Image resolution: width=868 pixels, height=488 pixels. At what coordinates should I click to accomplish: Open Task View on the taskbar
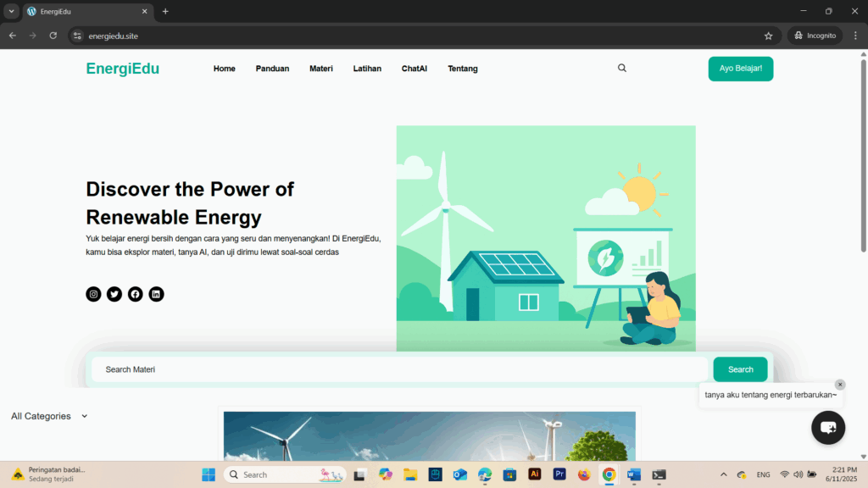359,474
